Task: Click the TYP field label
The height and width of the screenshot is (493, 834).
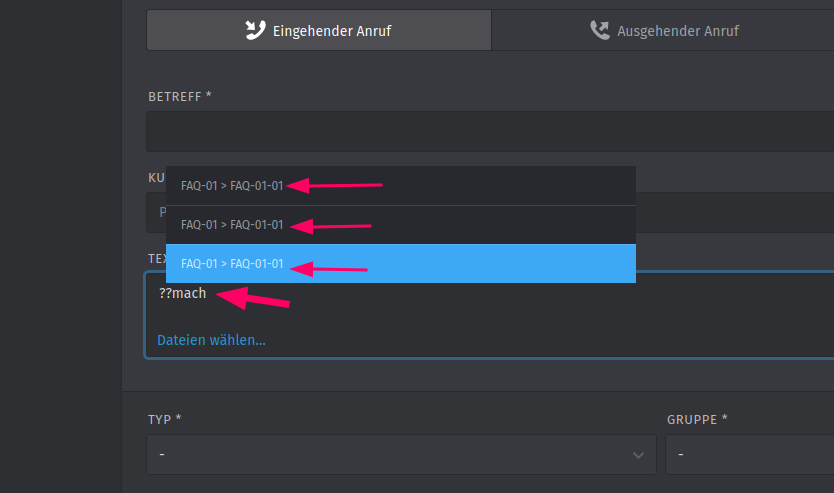Action: (164, 419)
